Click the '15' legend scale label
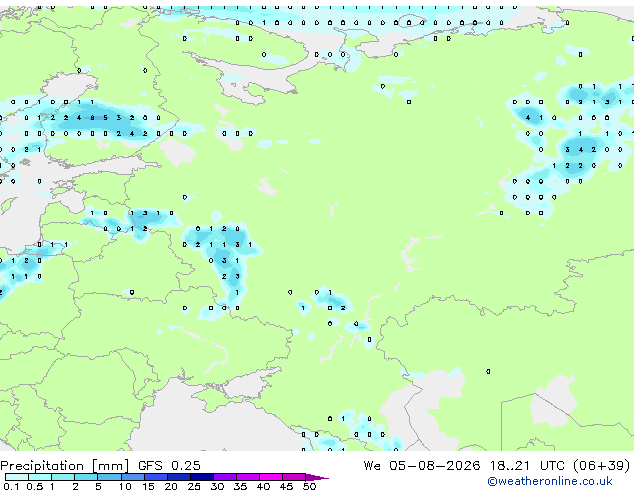This screenshot has height=490, width=634. click(x=148, y=486)
